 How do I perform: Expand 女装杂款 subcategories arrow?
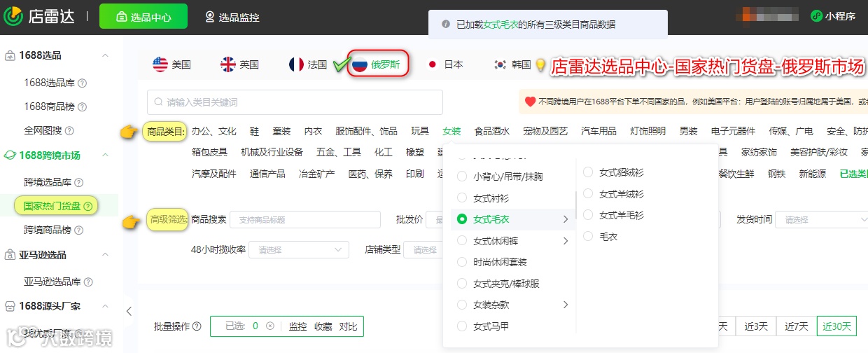(x=566, y=305)
